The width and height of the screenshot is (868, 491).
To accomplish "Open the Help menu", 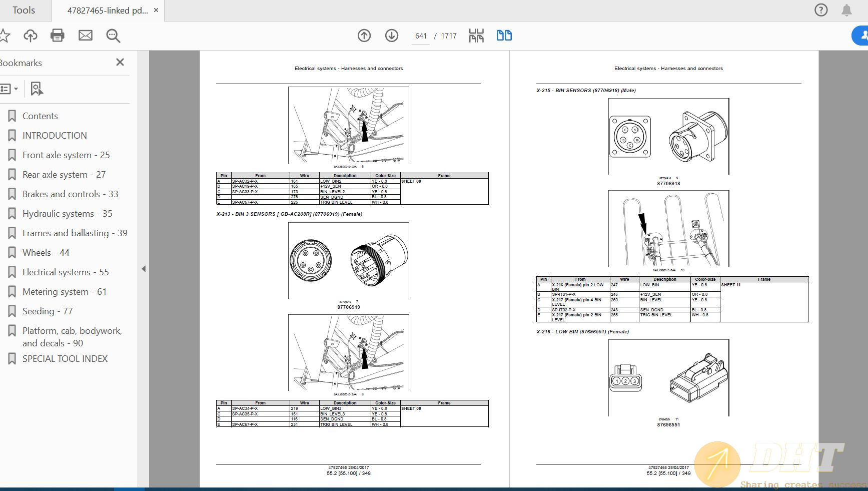I will click(821, 10).
